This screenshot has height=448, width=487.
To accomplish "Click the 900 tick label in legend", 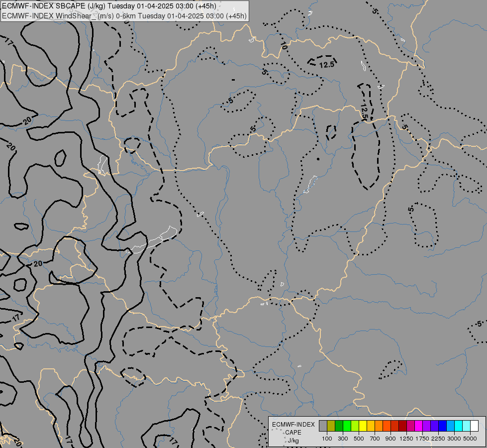I will coord(390,439).
